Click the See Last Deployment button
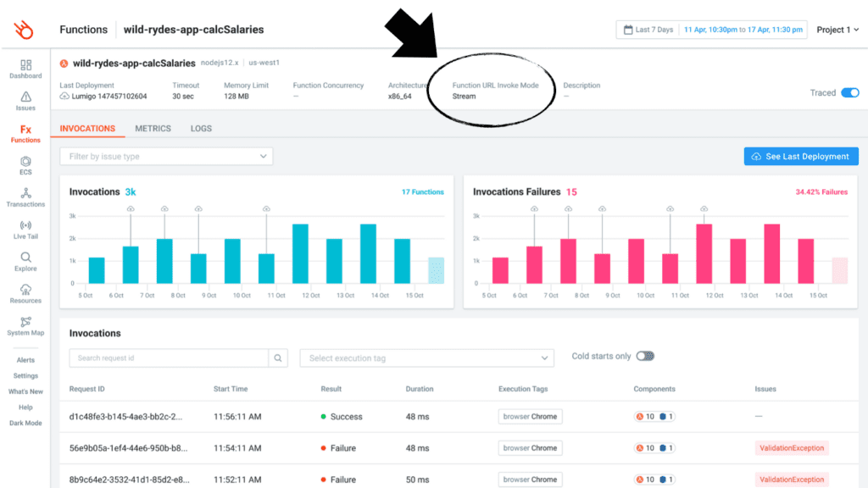Image resolution: width=868 pixels, height=488 pixels. (x=801, y=157)
